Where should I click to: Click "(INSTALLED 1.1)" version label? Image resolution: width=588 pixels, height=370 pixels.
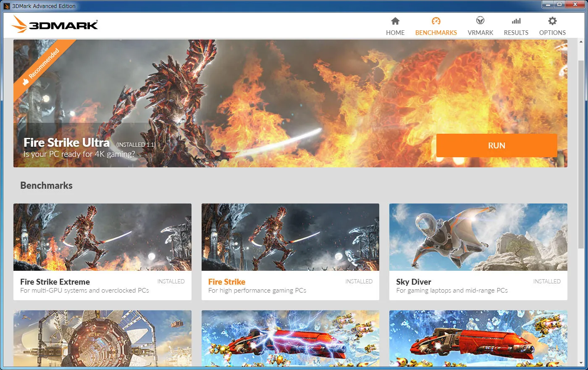[136, 145]
